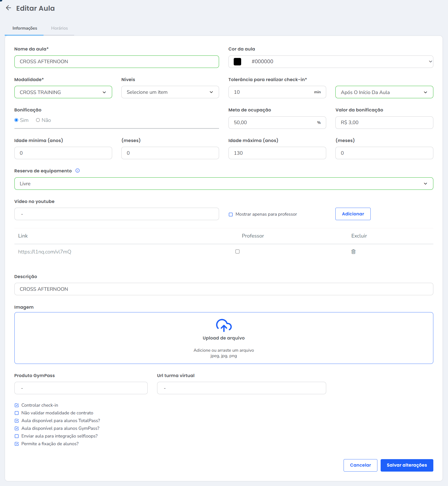This screenshot has width=448, height=486.
Task: Click the Adicionar video button
Action: (x=353, y=214)
